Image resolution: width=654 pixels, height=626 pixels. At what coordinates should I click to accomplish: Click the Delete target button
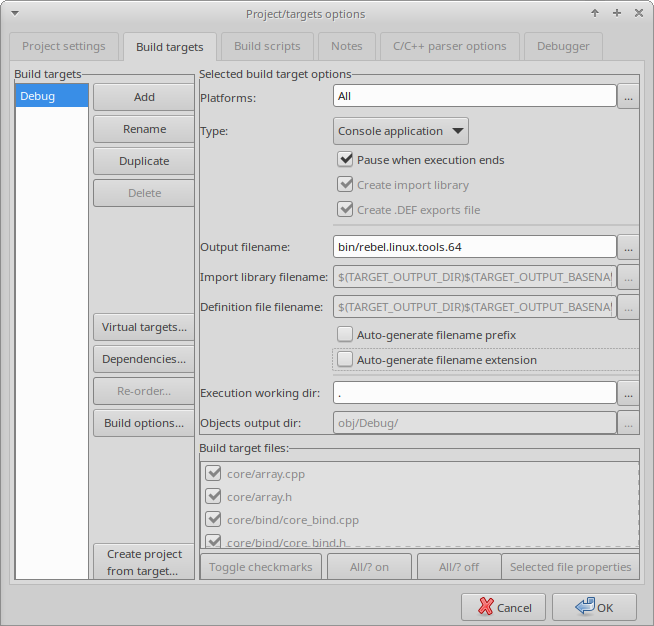[144, 194]
